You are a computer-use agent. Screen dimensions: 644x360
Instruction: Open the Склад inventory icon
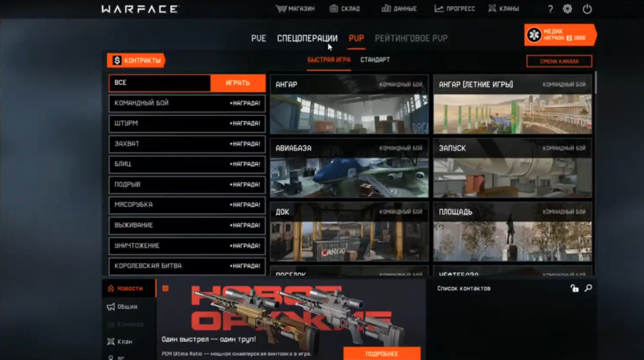pyautogui.click(x=333, y=8)
